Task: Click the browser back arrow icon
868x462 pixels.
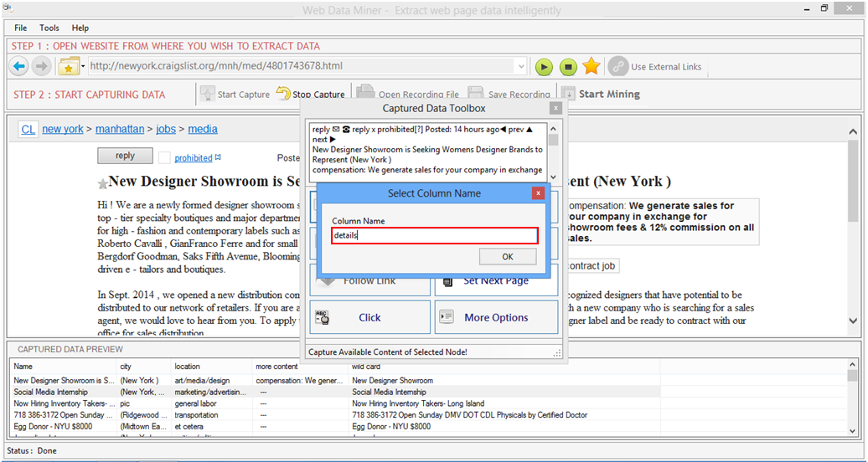Action: coord(18,67)
